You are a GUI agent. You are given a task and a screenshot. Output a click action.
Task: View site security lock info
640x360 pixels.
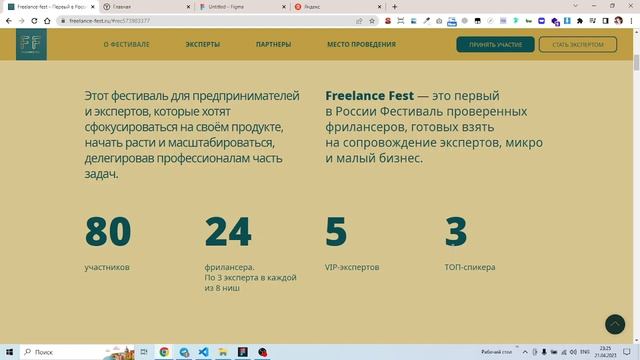[x=63, y=21]
